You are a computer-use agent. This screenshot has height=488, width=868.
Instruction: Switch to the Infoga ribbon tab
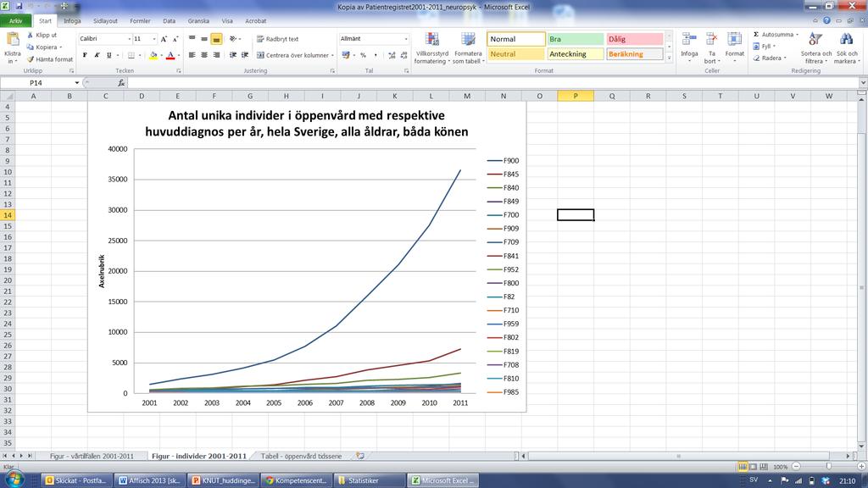pos(72,21)
